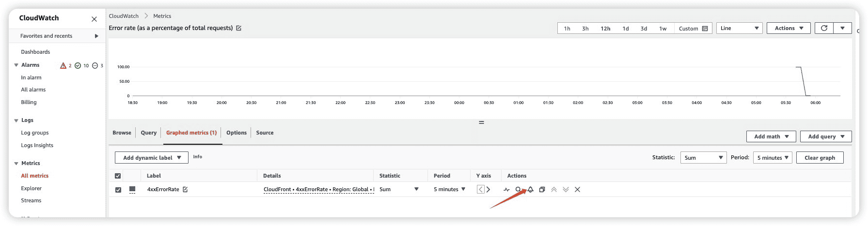Screen dimensions: 868x226
Task: Search metric with the magnifier icon
Action: coord(518,189)
